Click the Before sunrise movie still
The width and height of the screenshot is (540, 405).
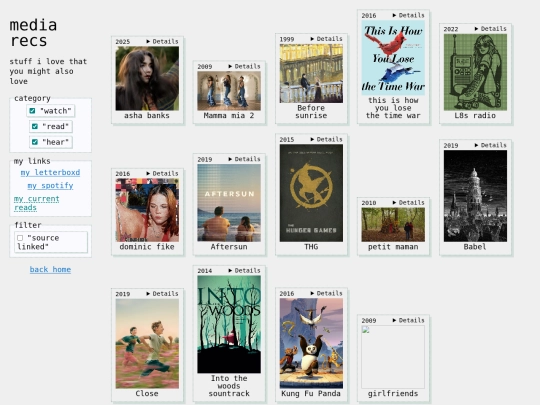pyautogui.click(x=311, y=73)
